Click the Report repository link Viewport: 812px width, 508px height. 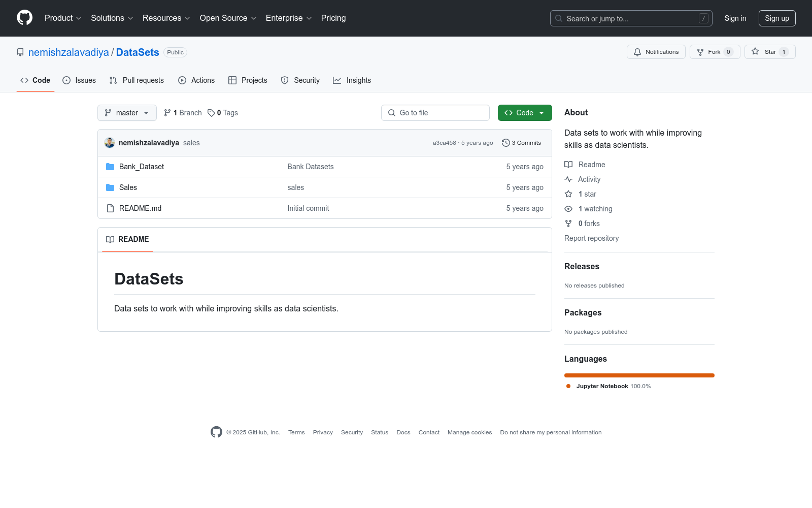pyautogui.click(x=591, y=238)
